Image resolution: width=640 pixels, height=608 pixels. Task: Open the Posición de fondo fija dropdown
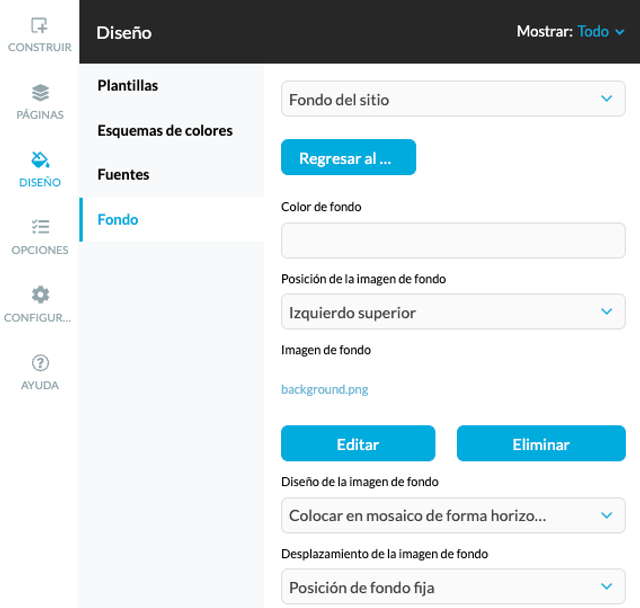tap(453, 587)
